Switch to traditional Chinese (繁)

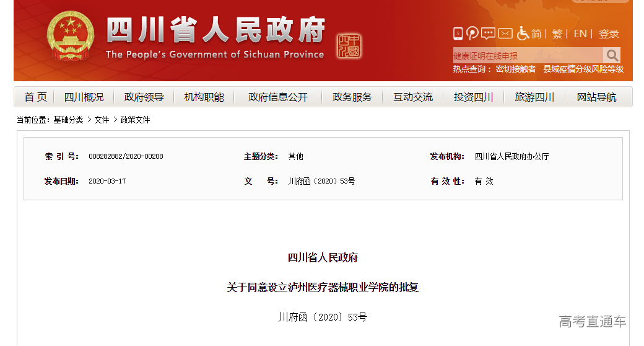coord(557,33)
